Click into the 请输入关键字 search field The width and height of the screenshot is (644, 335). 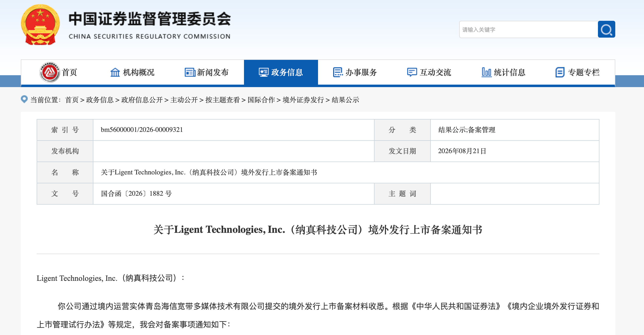[x=529, y=29]
